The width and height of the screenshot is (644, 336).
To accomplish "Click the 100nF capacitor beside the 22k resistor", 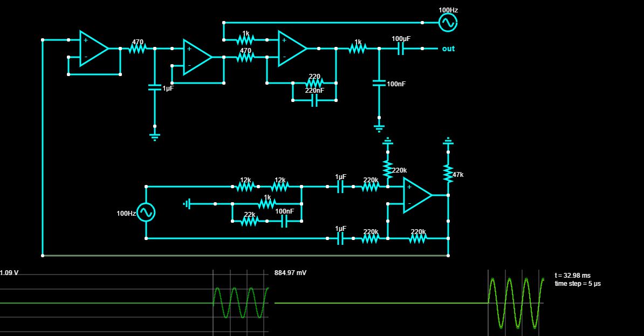I will pyautogui.click(x=284, y=221).
